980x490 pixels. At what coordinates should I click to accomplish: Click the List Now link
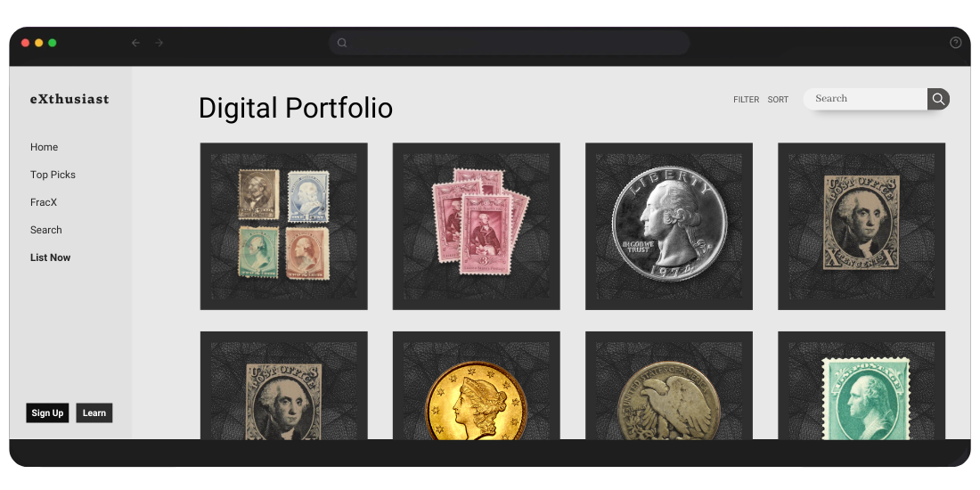coord(50,257)
